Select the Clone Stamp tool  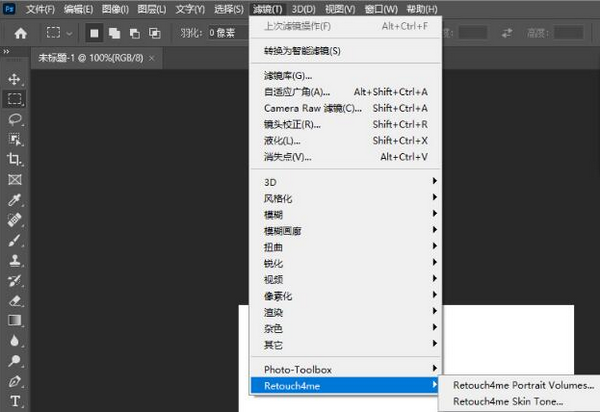[15, 260]
